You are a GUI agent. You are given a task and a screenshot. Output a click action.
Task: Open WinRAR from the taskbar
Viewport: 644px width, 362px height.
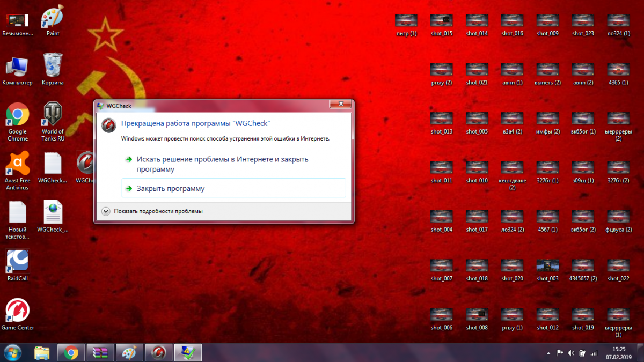click(x=100, y=353)
